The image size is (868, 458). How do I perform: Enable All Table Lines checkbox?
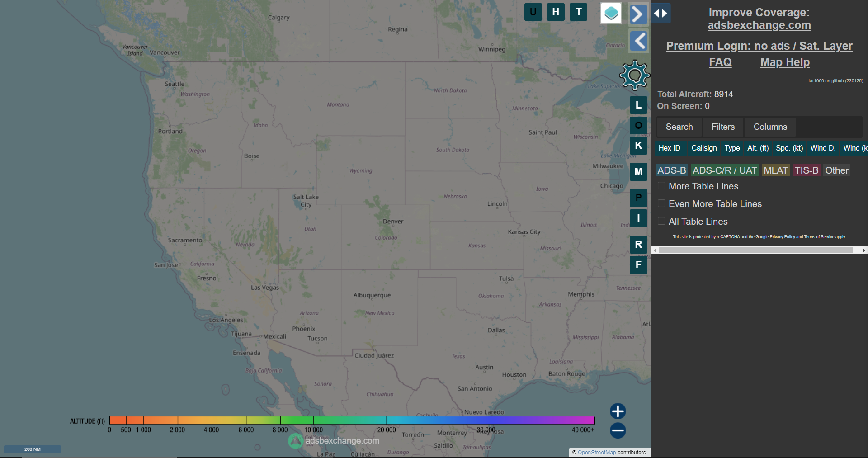pos(661,221)
